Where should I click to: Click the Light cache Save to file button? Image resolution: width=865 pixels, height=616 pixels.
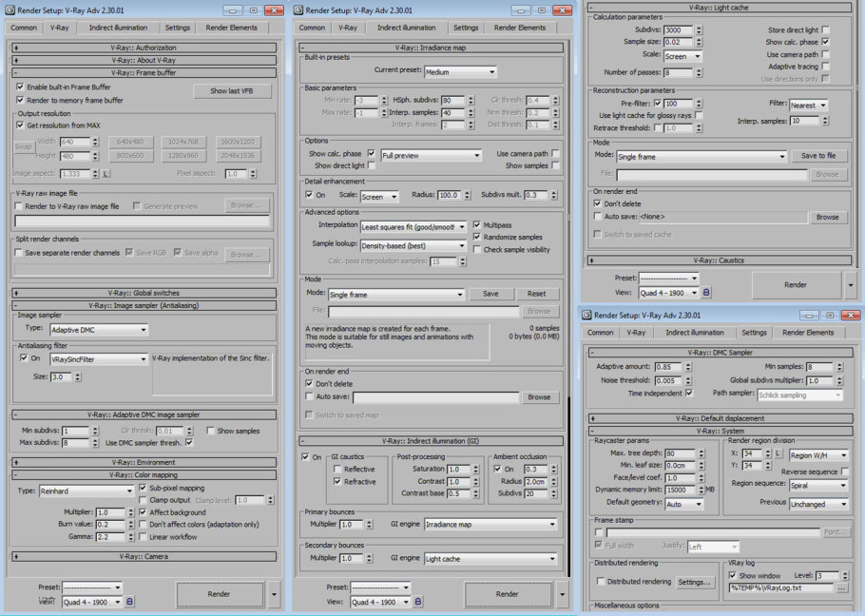coord(818,156)
